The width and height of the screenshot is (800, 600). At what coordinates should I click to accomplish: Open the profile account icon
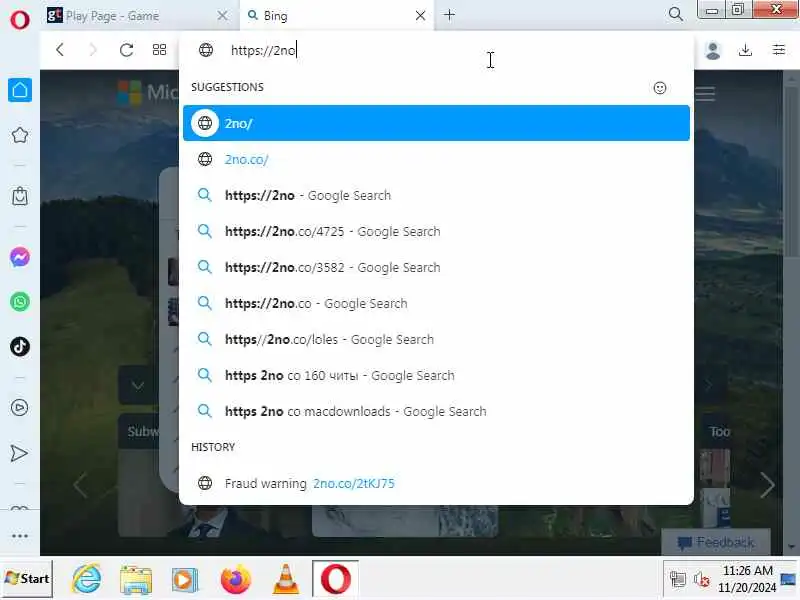713,50
